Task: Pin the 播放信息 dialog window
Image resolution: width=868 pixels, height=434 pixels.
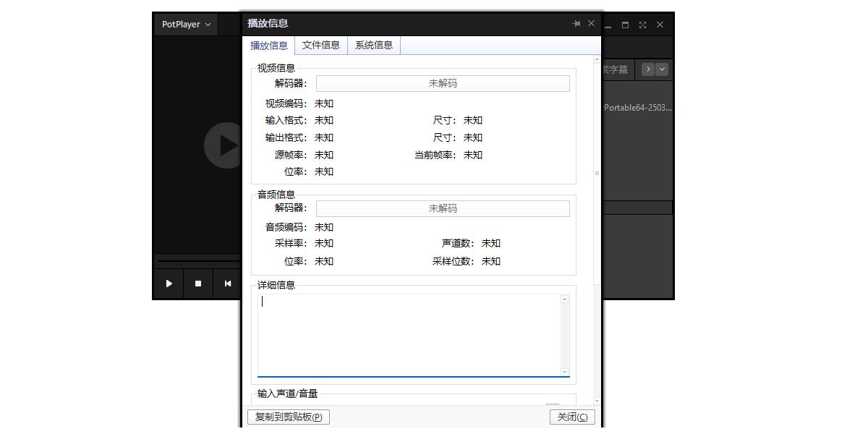Action: pyautogui.click(x=576, y=24)
